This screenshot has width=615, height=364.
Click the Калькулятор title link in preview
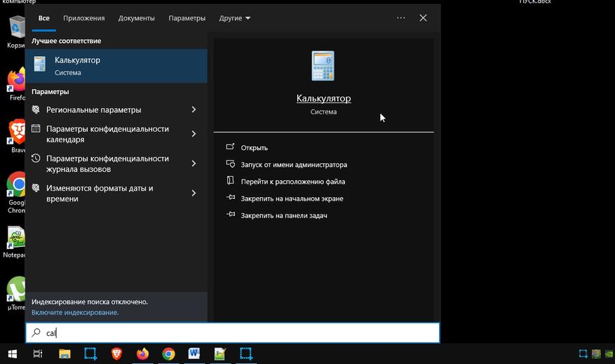(323, 98)
